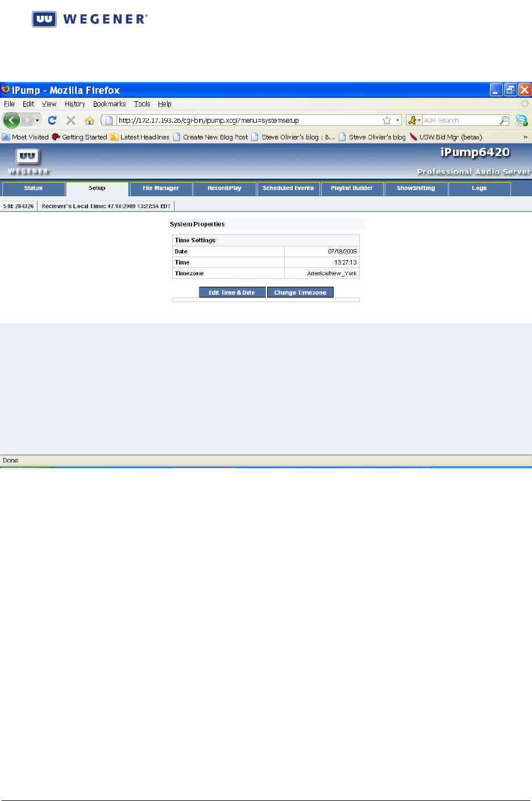Open the Record/Play tab
The image size is (532, 801).
(225, 188)
